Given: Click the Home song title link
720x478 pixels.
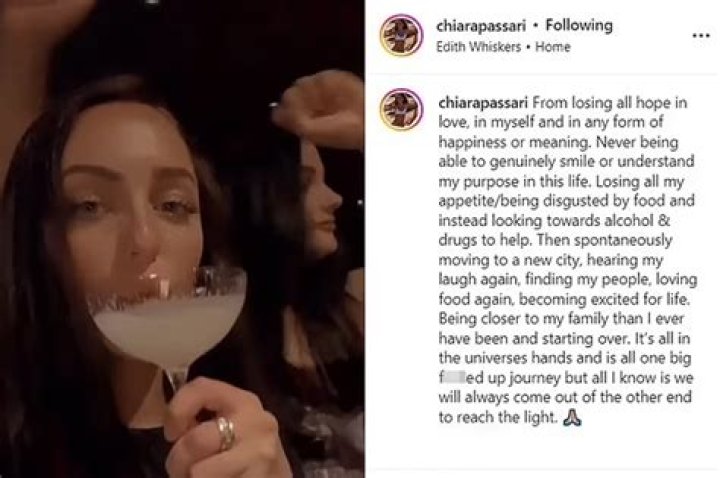Looking at the screenshot, I should click(553, 47).
